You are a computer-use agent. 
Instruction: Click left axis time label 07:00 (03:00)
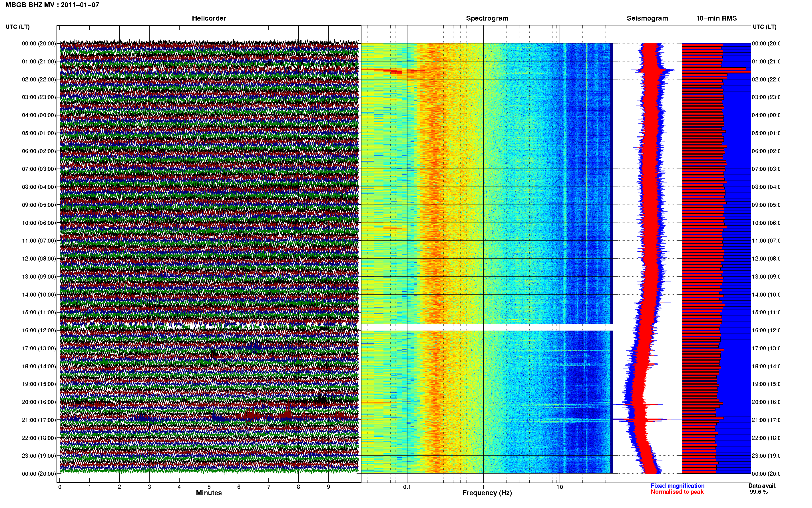click(39, 169)
